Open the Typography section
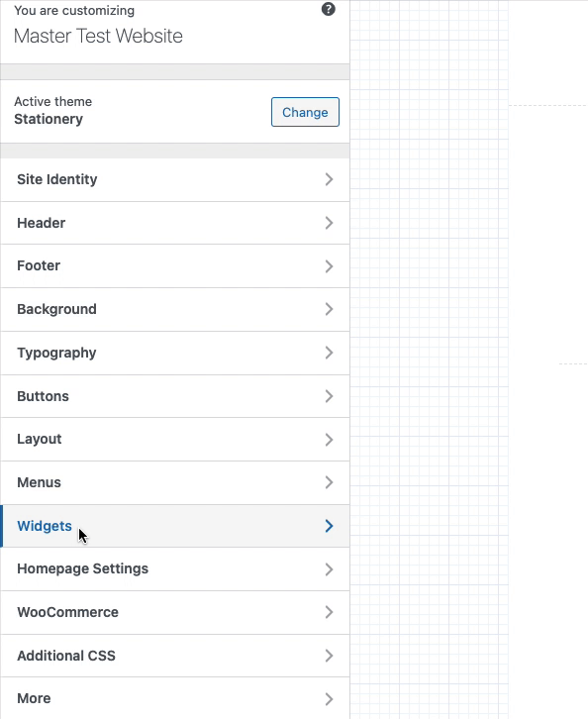Viewport: 588px width, 719px height. pyautogui.click(x=174, y=354)
